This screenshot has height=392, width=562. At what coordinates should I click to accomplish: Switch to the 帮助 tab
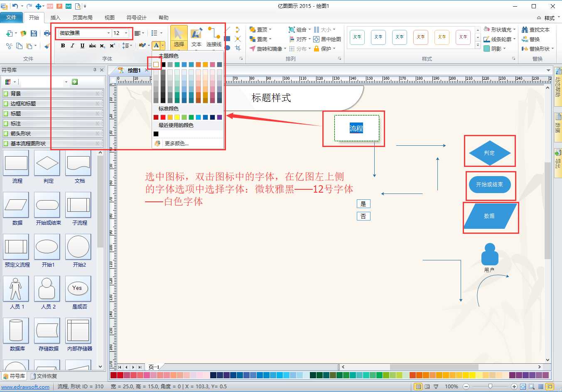(x=163, y=17)
